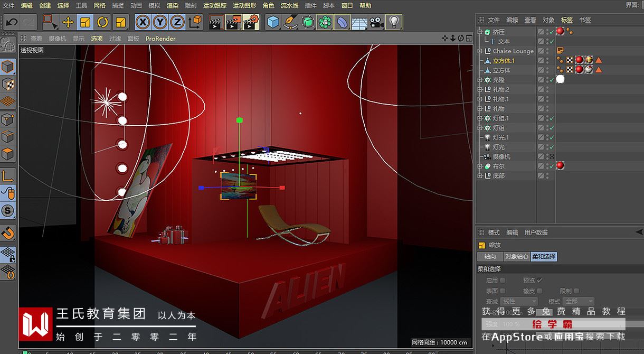The height and width of the screenshot is (354, 644).
Task: Add a camera object from toolbar
Action: pyautogui.click(x=376, y=22)
